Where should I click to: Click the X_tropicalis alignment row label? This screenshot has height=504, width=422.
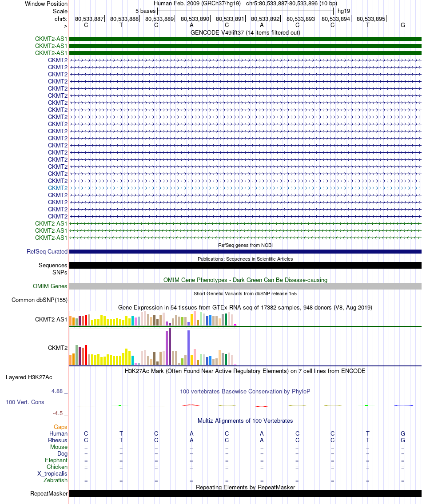coord(52,474)
